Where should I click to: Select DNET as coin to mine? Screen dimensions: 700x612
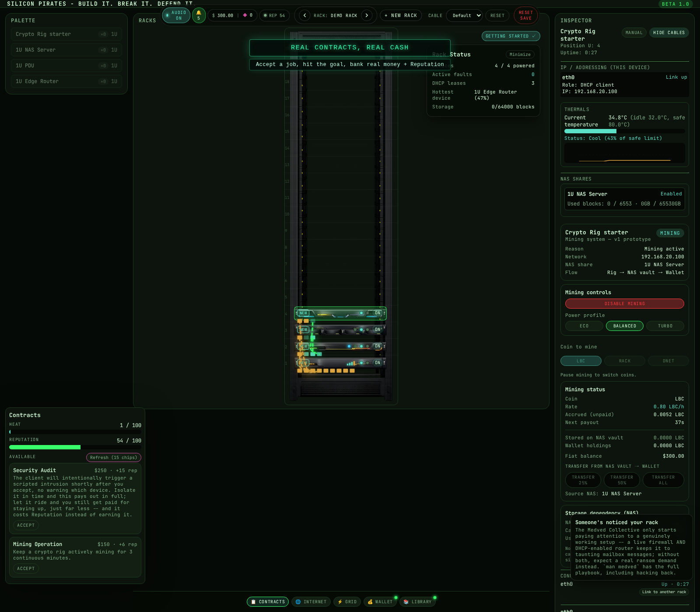tap(668, 361)
